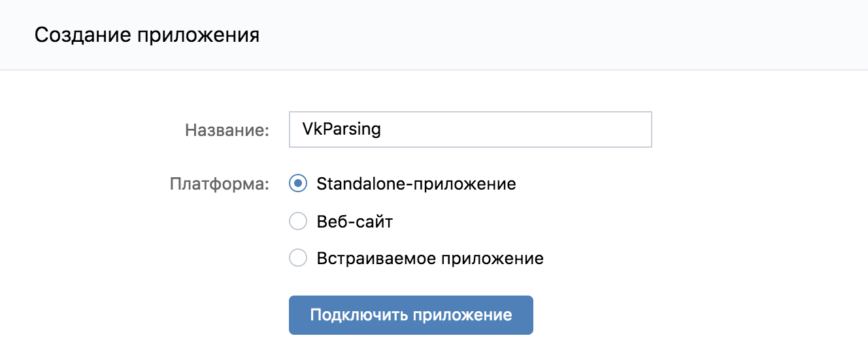Click the Название text input field
This screenshot has width=868, height=357.
point(471,129)
